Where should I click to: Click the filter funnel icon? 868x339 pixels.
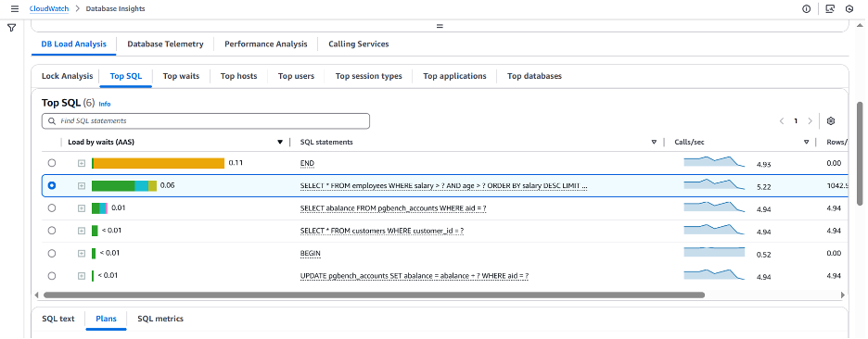point(12,28)
